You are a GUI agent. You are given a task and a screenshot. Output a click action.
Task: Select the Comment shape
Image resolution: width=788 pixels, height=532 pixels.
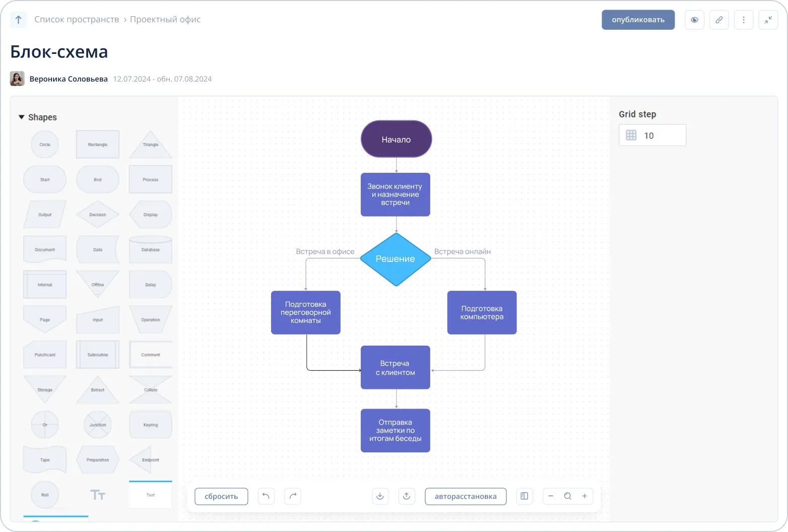(151, 355)
